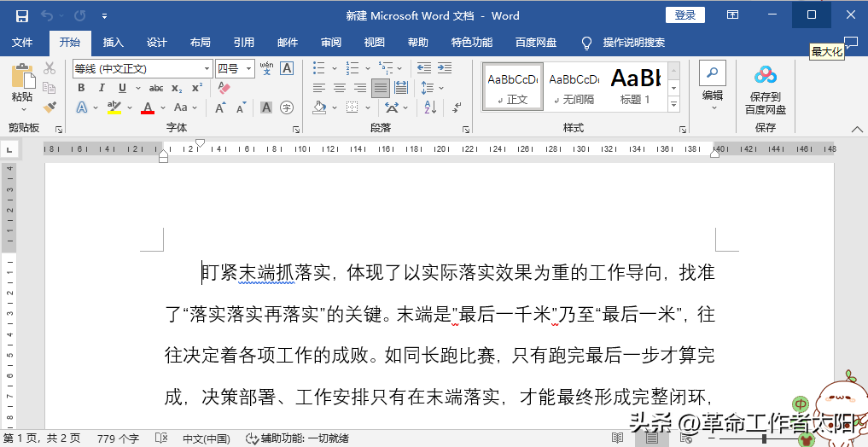Open the font dialog launcher
Image resolution: width=868 pixels, height=447 pixels.
pos(296,130)
